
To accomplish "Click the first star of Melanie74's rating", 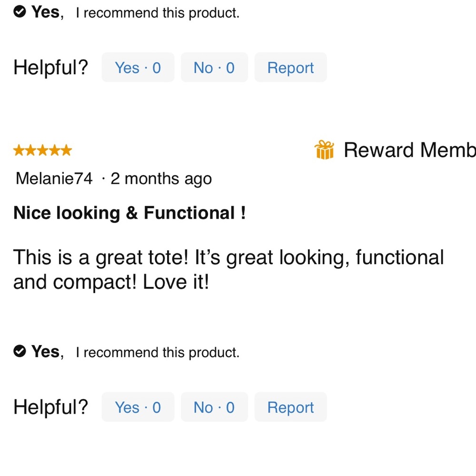I will click(x=19, y=151).
